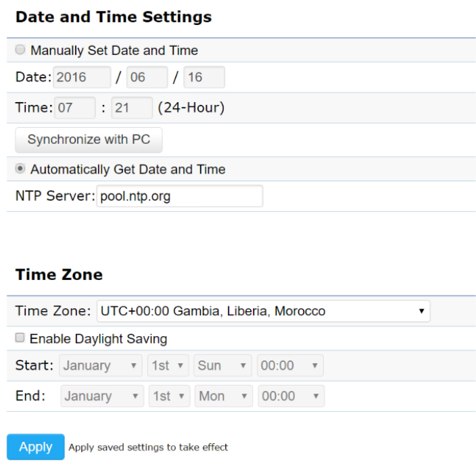The image size is (476, 464).
Task: Select the Date day field 16
Action: (x=204, y=77)
